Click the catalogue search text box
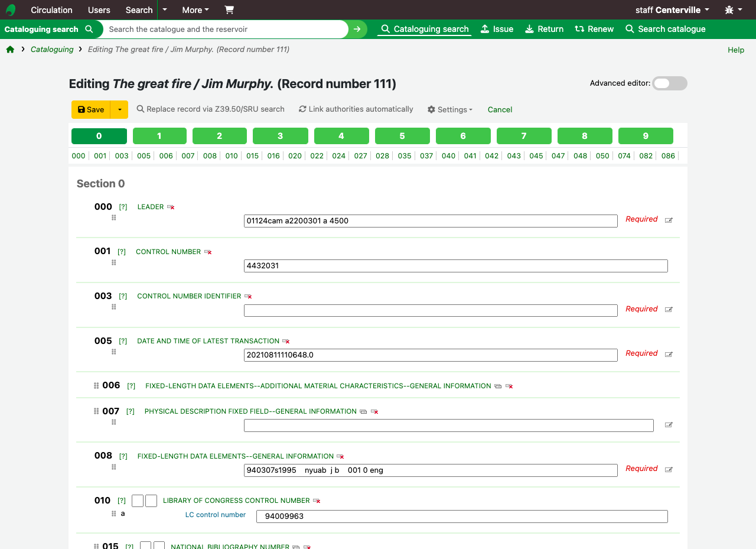756x549 pixels. pos(226,29)
